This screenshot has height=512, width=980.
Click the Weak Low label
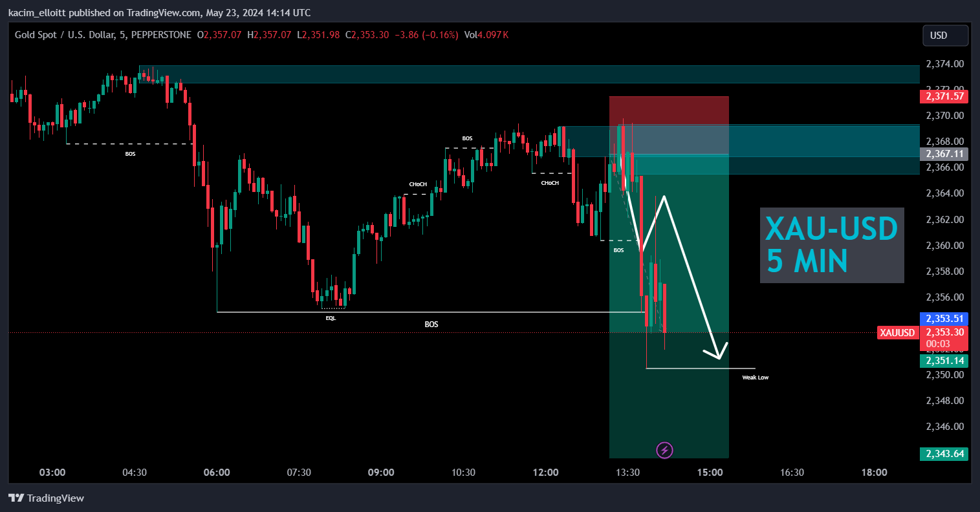click(x=755, y=378)
